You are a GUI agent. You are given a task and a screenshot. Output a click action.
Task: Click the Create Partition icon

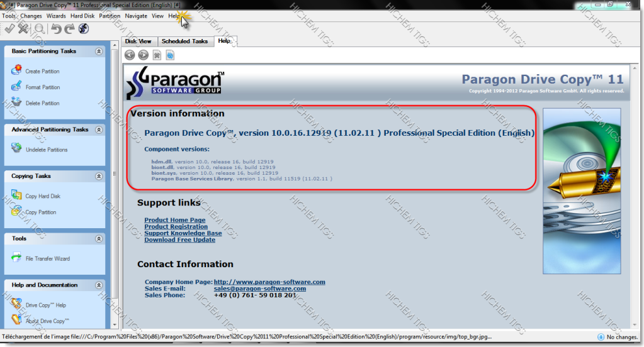16,70
